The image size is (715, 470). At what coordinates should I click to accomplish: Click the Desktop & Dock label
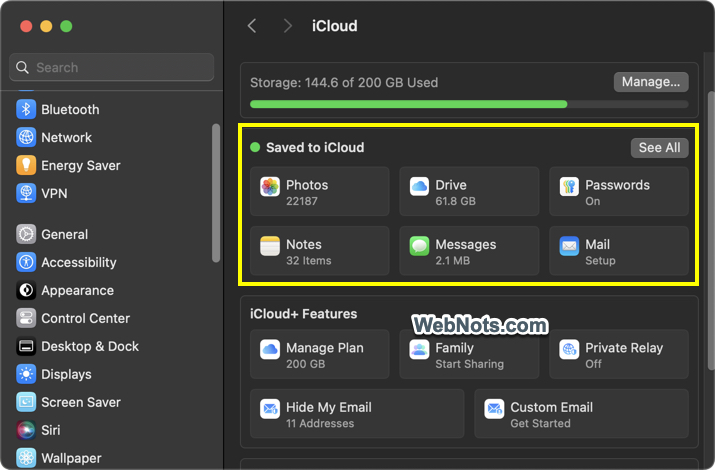point(90,346)
